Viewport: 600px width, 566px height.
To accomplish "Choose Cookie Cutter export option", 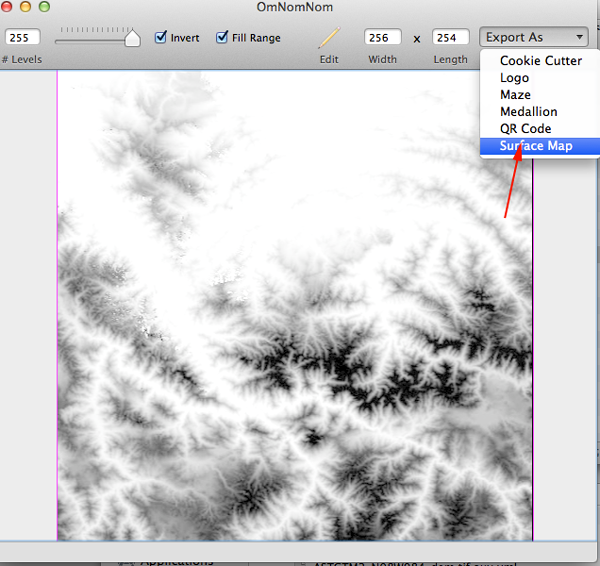I will [x=540, y=60].
